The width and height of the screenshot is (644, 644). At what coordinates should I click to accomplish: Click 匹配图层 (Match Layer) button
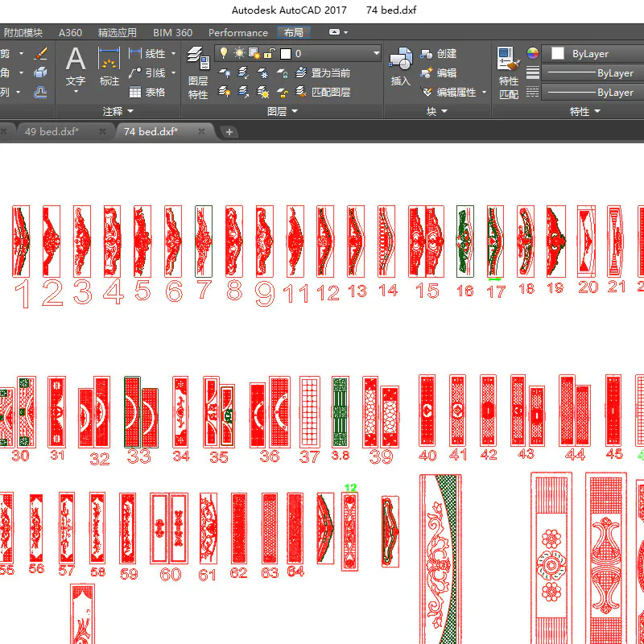tap(324, 93)
